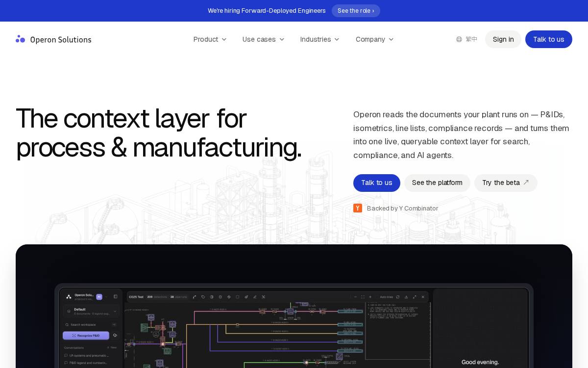Open the Product menu
Viewport: 588px width, 368px height.
[210, 39]
